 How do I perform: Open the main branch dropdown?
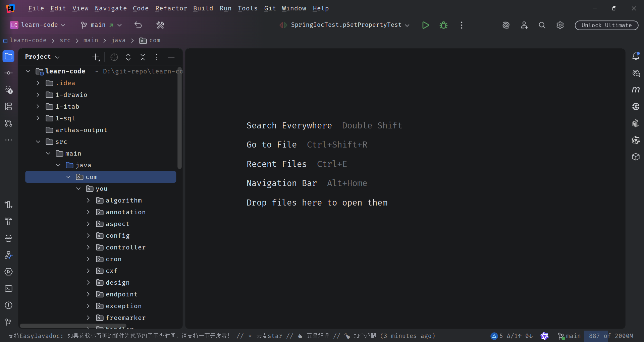point(101,25)
